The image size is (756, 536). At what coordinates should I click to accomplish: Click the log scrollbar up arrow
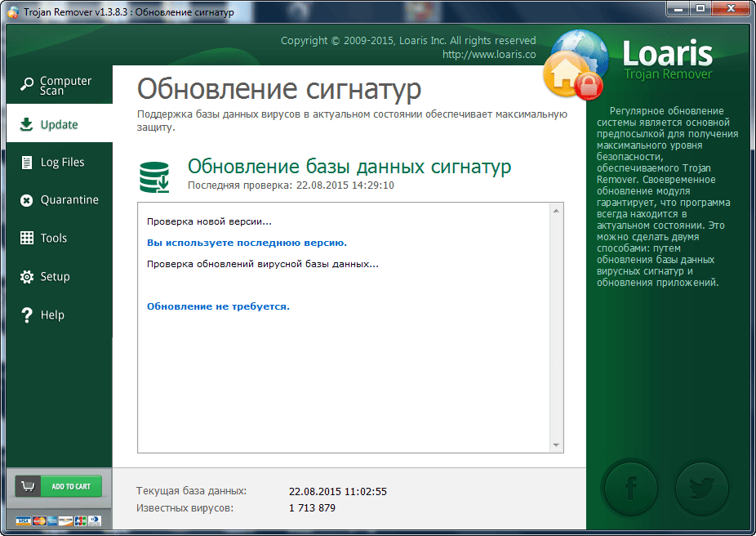coord(556,210)
